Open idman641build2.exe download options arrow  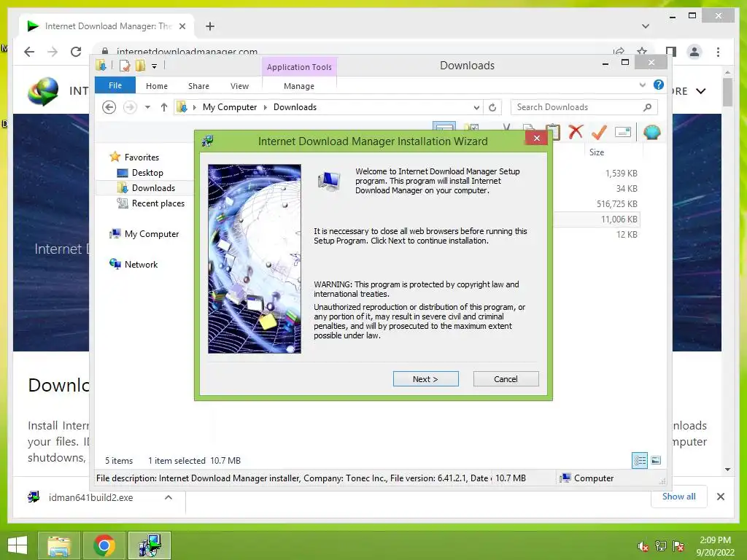tap(169, 497)
